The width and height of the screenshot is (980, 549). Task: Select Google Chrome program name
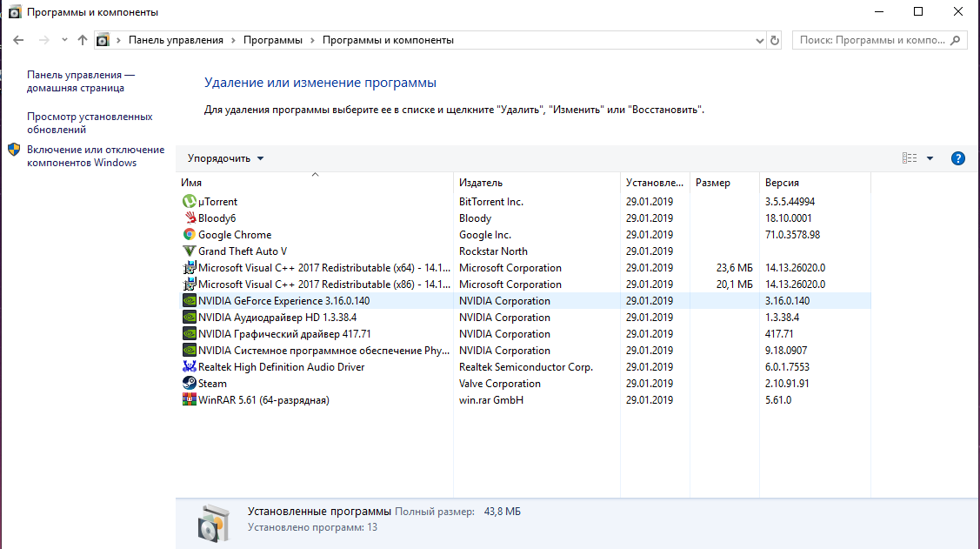(x=235, y=235)
